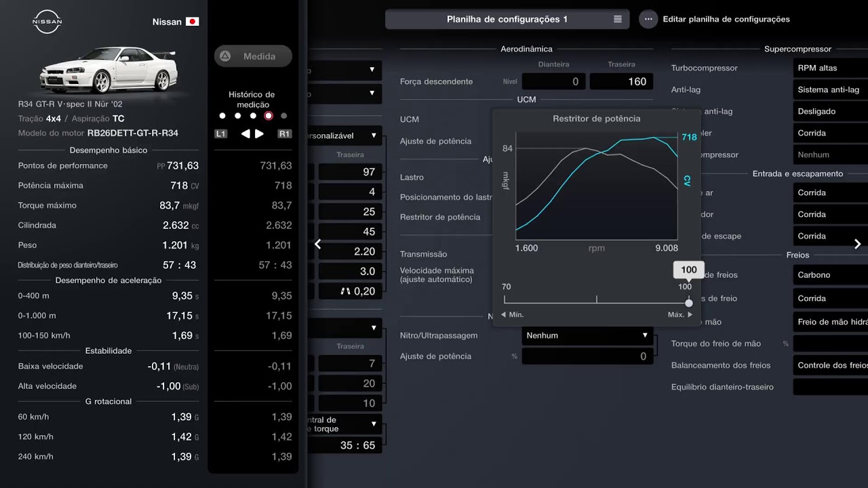Click rear value 97 field
The image size is (868, 488).
click(350, 172)
